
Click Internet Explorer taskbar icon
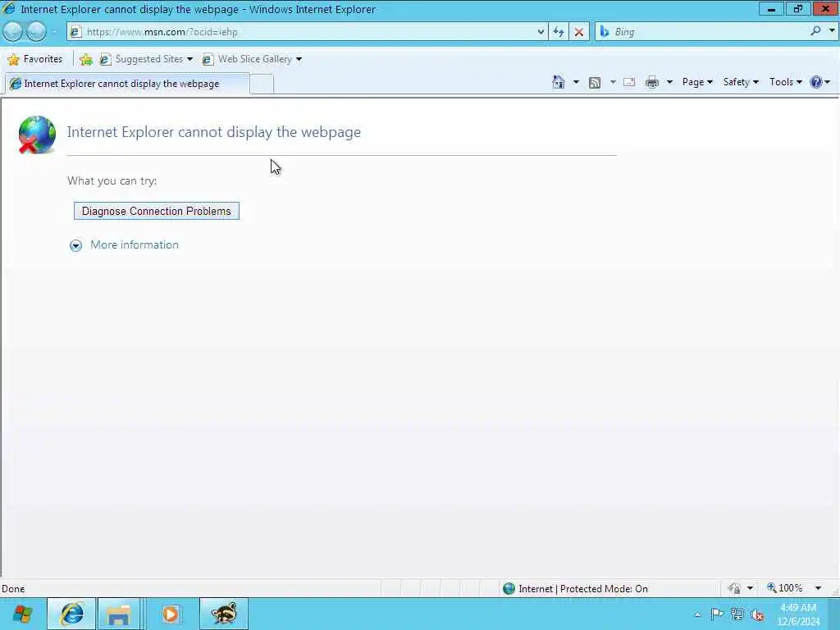pos(71,614)
